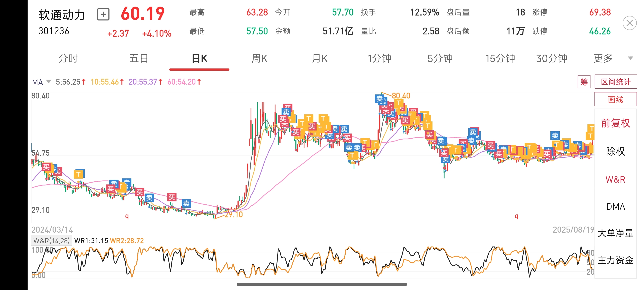The image size is (644, 290).
Task: Click the 金额 51.71亿 value
Action: pyautogui.click(x=338, y=31)
